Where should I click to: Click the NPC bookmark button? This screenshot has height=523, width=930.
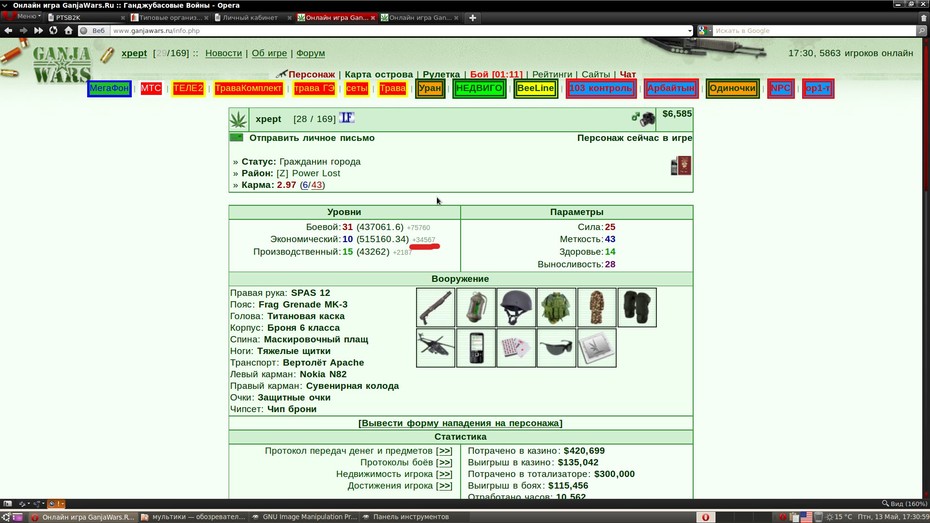pyautogui.click(x=781, y=88)
